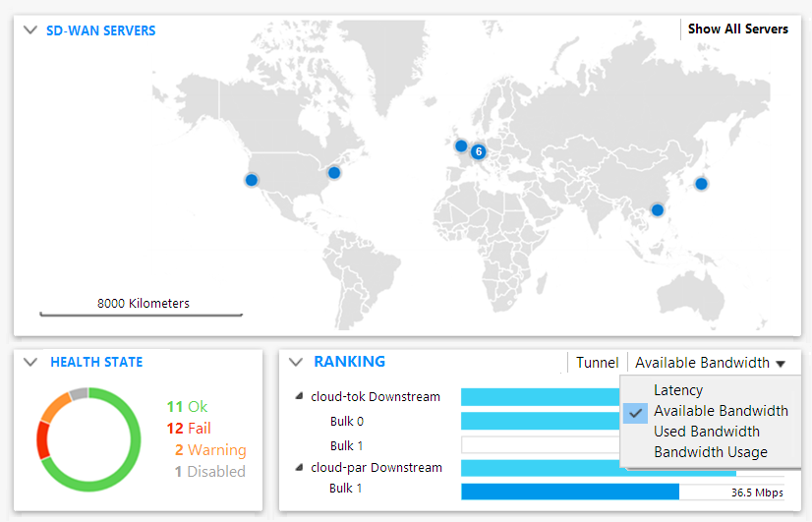Collapse the cloud-par Downstream tree node
This screenshot has height=522, width=812.
point(299,468)
